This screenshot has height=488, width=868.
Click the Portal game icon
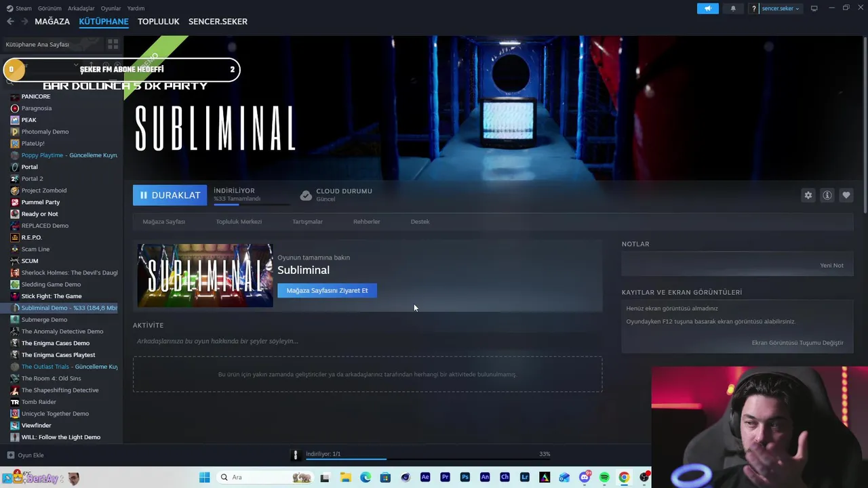click(x=15, y=167)
